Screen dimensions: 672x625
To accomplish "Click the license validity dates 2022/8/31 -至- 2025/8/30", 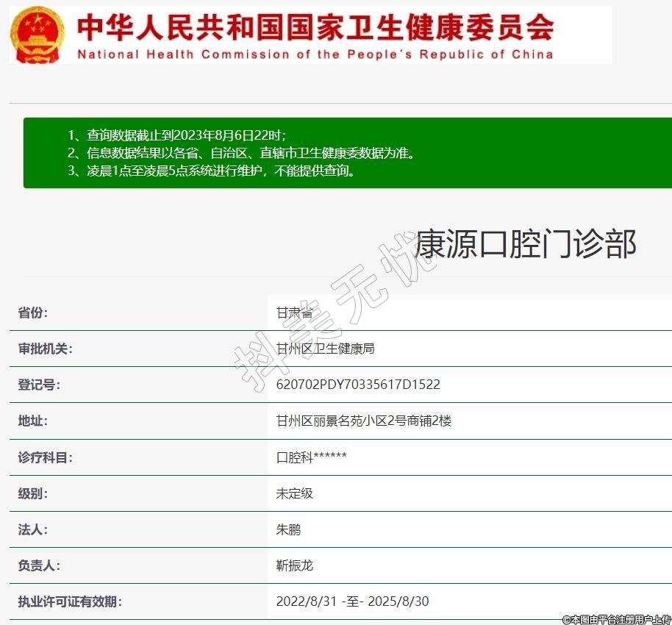I will (352, 601).
